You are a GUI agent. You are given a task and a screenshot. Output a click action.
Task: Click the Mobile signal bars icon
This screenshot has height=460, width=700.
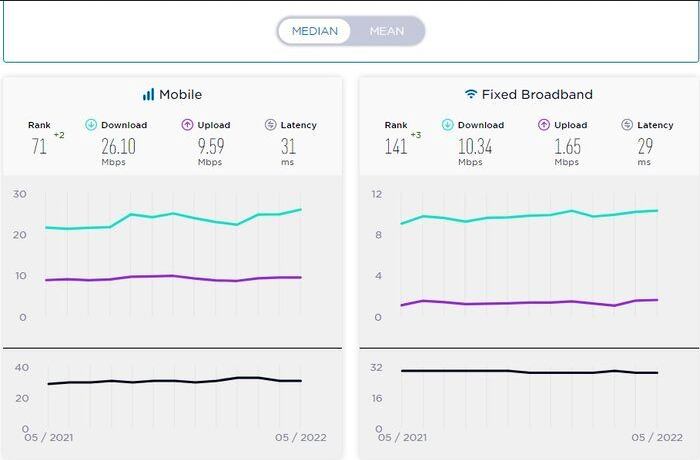click(x=148, y=94)
